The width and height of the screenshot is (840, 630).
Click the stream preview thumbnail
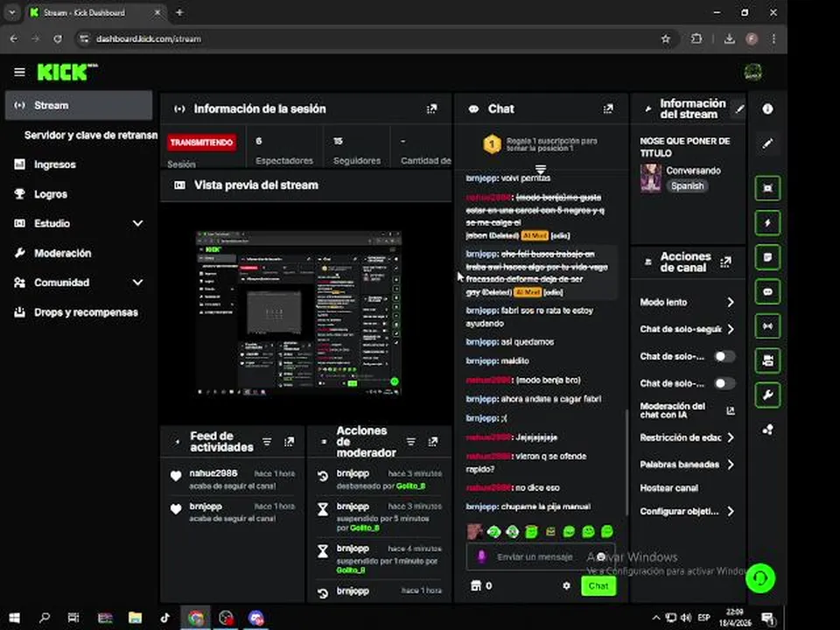click(299, 313)
